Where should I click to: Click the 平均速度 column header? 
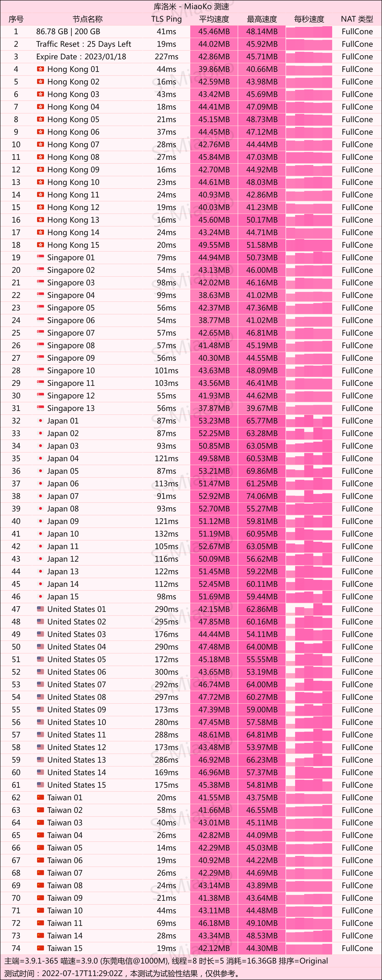(214, 19)
